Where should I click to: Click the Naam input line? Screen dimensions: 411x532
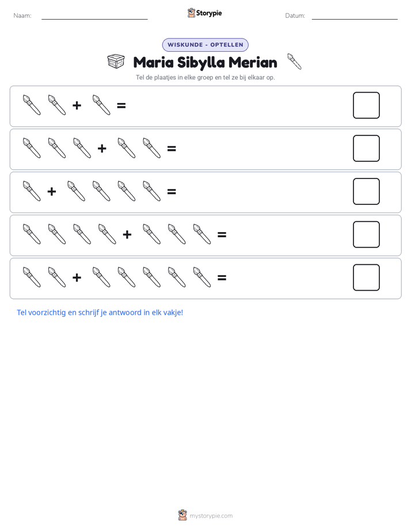(x=94, y=17)
